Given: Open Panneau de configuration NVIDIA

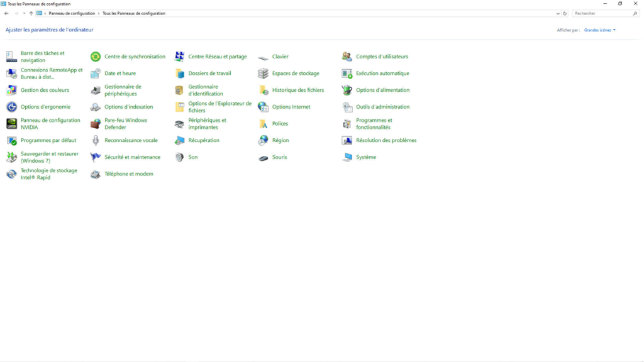Looking at the screenshot, I should pyautogui.click(x=50, y=124).
